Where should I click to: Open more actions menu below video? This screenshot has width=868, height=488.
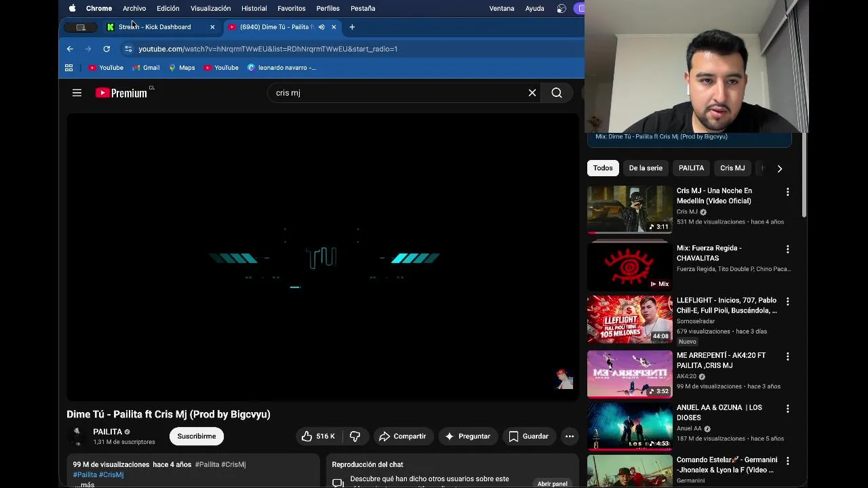[x=570, y=436]
